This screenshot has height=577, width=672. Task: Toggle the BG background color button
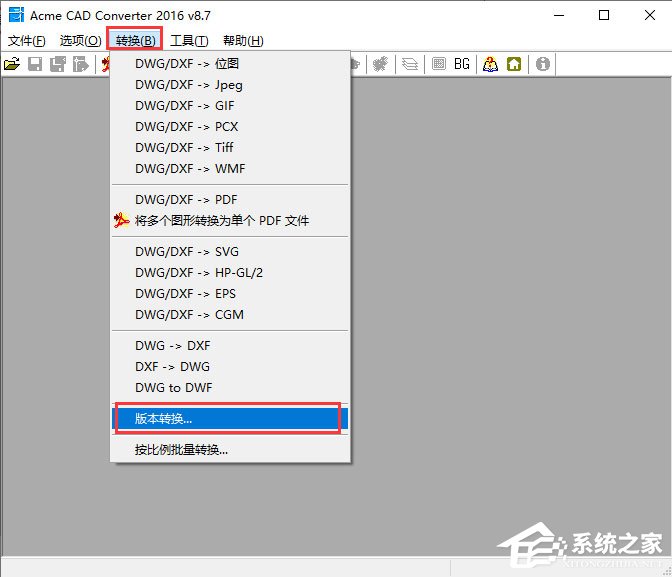(x=462, y=64)
